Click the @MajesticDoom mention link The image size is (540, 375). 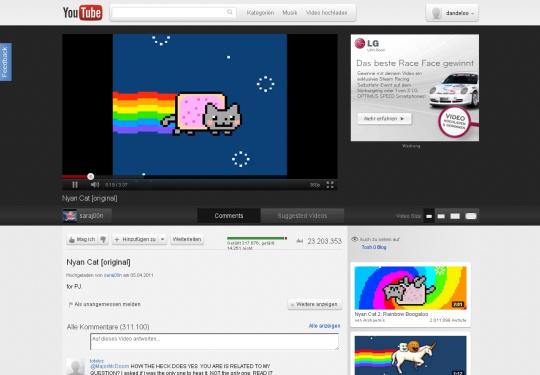[x=110, y=366]
